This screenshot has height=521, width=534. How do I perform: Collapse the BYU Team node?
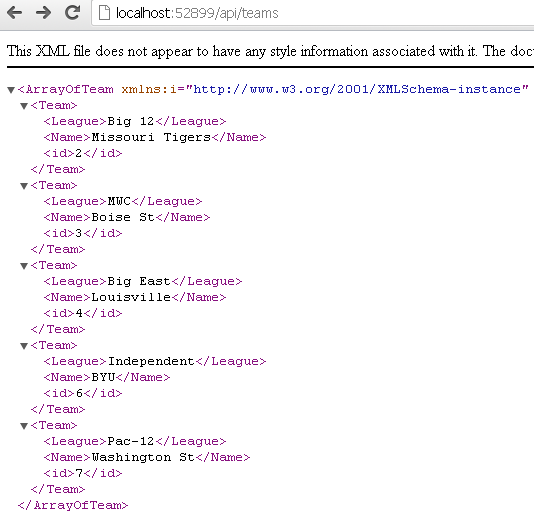coord(24,346)
